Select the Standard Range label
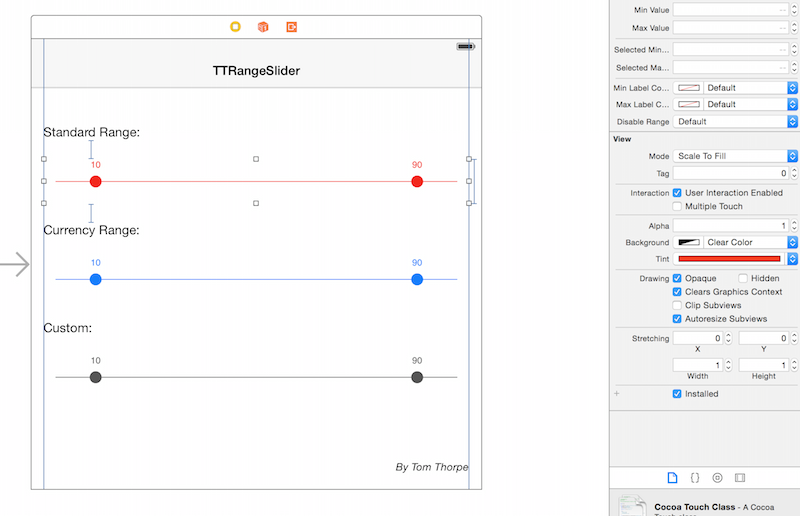The width and height of the screenshot is (800, 516). pos(91,132)
